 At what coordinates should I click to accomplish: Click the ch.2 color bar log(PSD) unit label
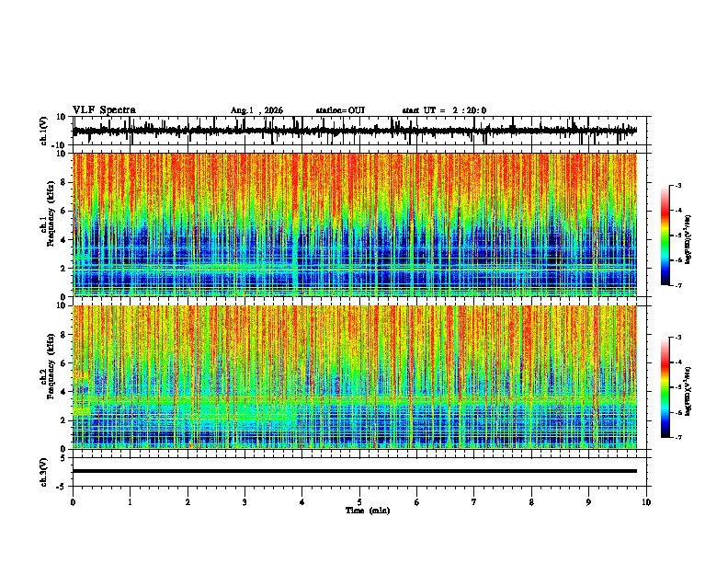688,391
